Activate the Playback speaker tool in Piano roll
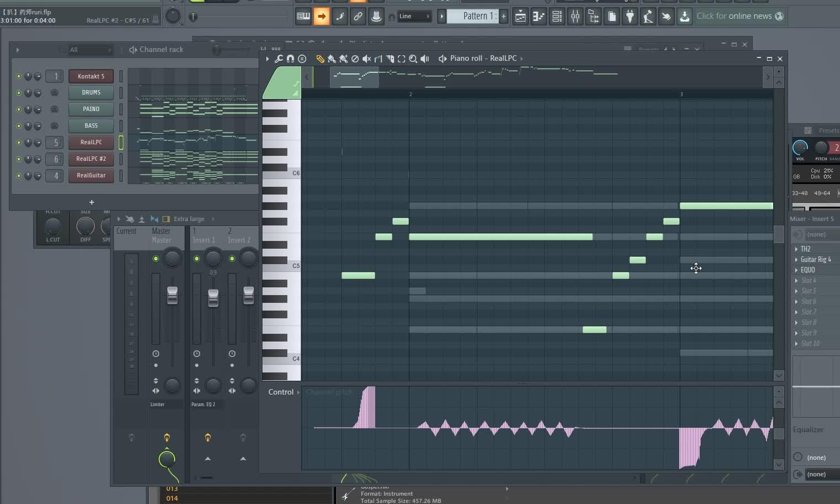This screenshot has width=840, height=504. 425,59
